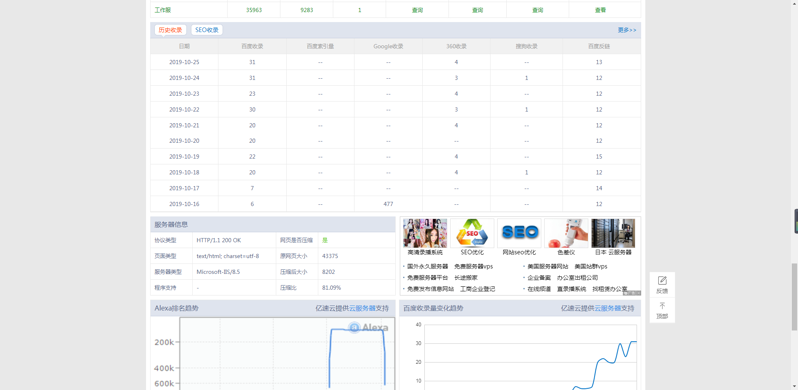Click the 搜狗收录 column header
The image size is (798, 390).
click(526, 46)
